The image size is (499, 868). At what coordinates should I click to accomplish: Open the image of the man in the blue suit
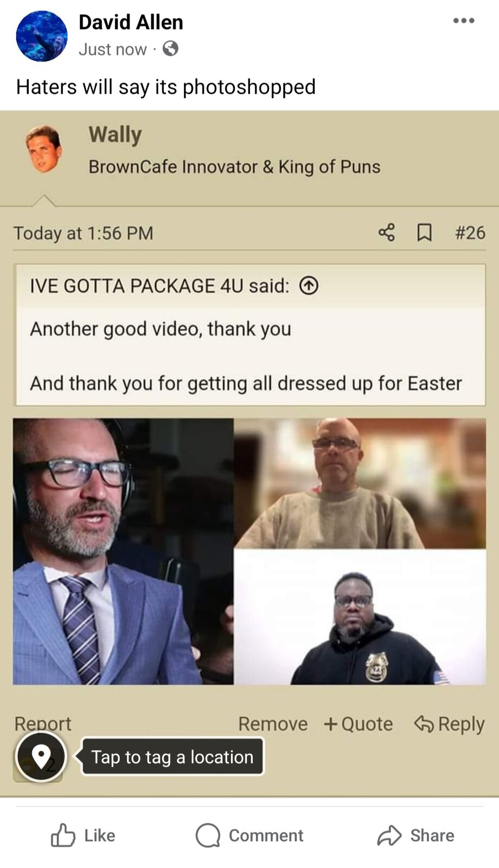[x=123, y=551]
